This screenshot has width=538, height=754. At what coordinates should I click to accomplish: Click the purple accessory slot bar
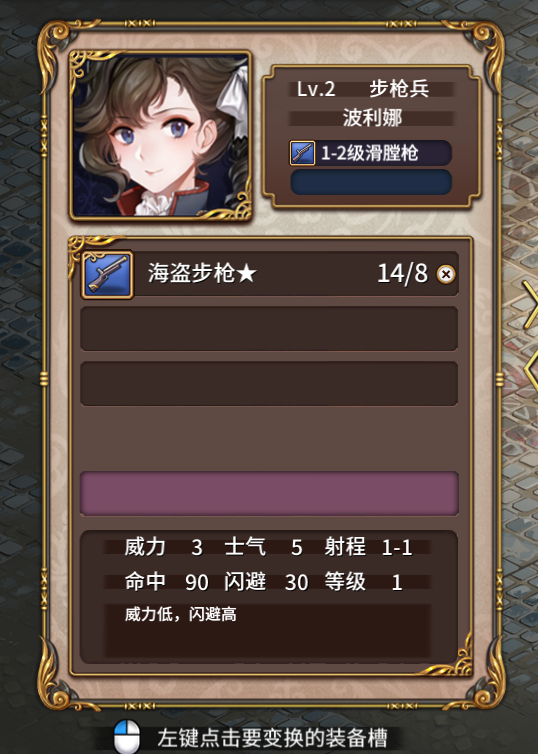pos(269,493)
